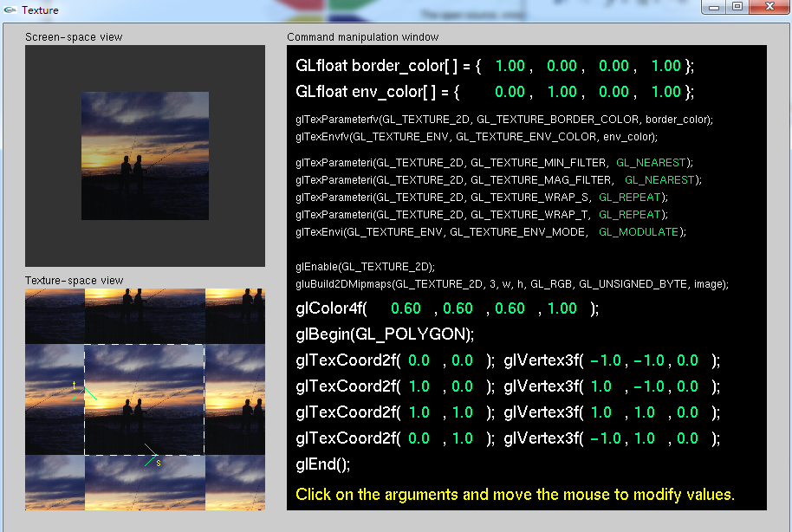Click glColor4f red value 0.60
The image size is (792, 532).
pos(406,308)
